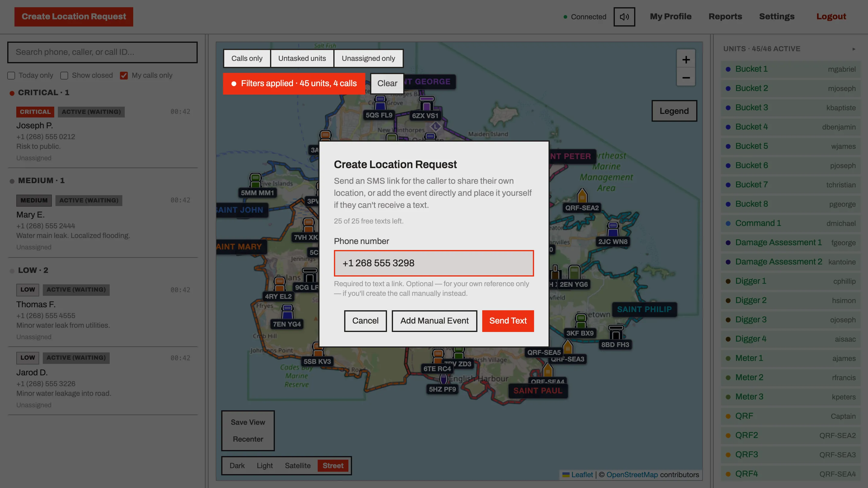Image resolution: width=868 pixels, height=488 pixels.
Task: Zoom out the map with minus button
Action: (x=686, y=77)
